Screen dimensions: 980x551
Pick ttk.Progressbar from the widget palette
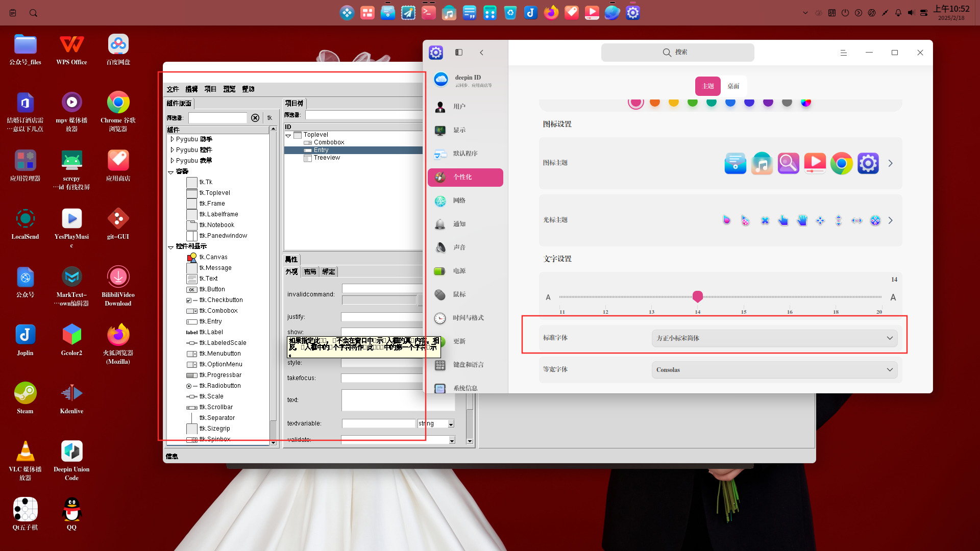coord(220,375)
